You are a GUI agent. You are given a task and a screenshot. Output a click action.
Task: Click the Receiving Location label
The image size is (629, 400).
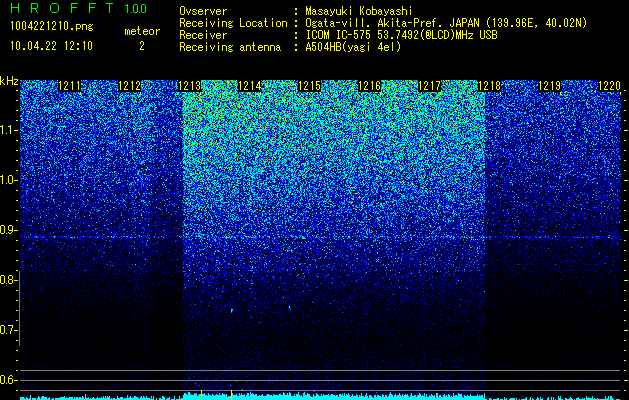[x=233, y=23]
